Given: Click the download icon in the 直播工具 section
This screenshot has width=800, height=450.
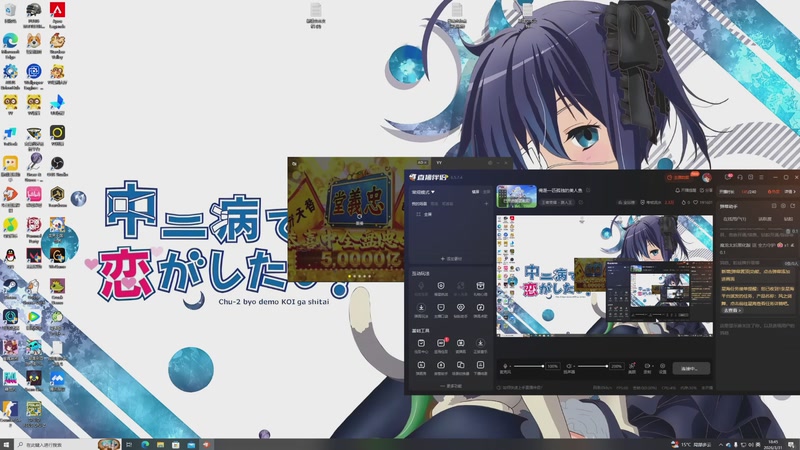Looking at the screenshot, I should click(x=480, y=343).
